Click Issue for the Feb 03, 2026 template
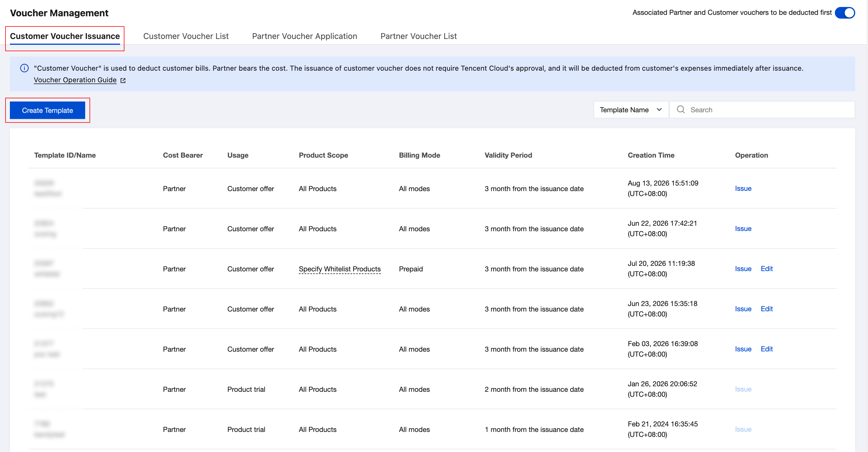868x452 pixels. point(743,349)
